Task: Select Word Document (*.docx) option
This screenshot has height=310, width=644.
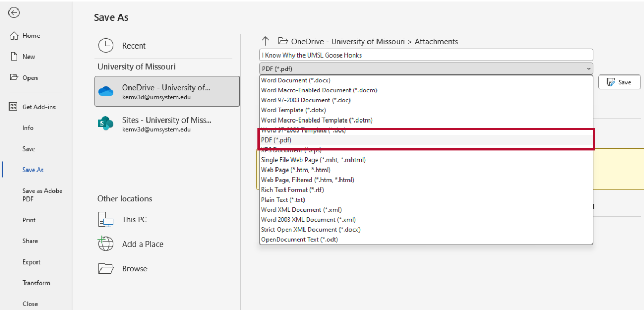Action: pyautogui.click(x=426, y=80)
